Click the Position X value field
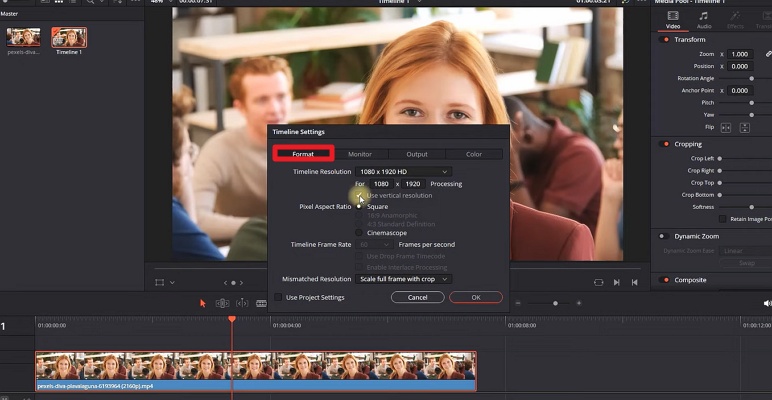Image resolution: width=772 pixels, height=400 pixels. tap(740, 66)
